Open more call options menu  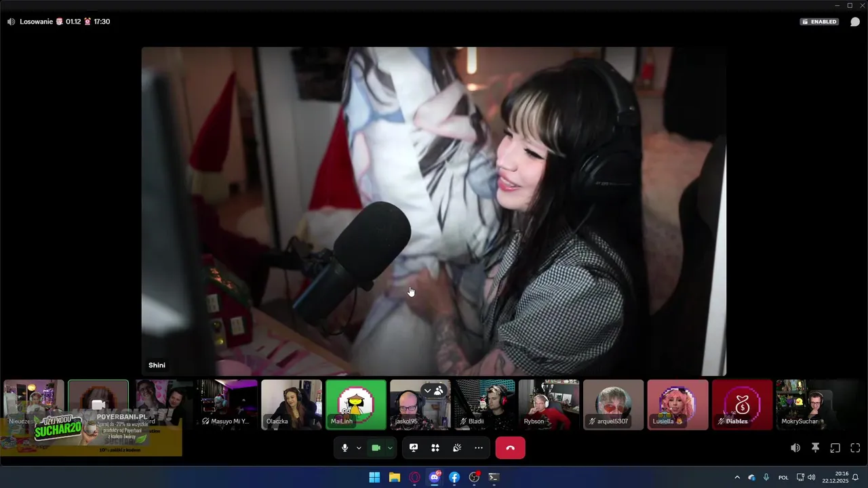pos(479,448)
